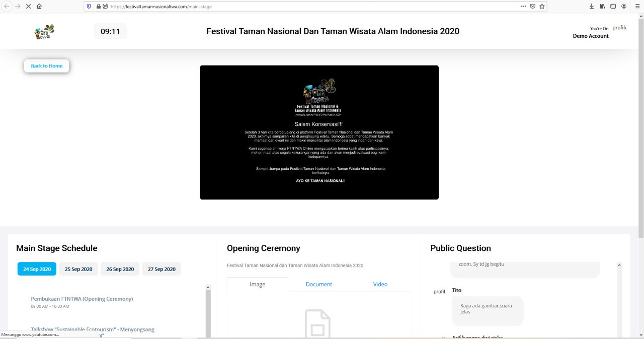644x339 pixels.
Task: Open Pembukaan FTNTWA (Opening Ceremony) schedule item
Action: [x=82, y=299]
